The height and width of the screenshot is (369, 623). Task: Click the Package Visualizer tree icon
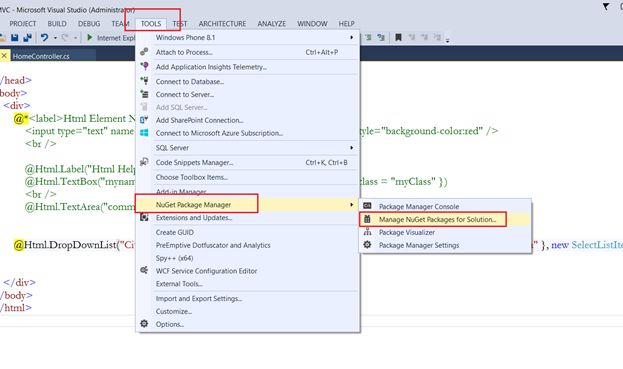coord(368,232)
